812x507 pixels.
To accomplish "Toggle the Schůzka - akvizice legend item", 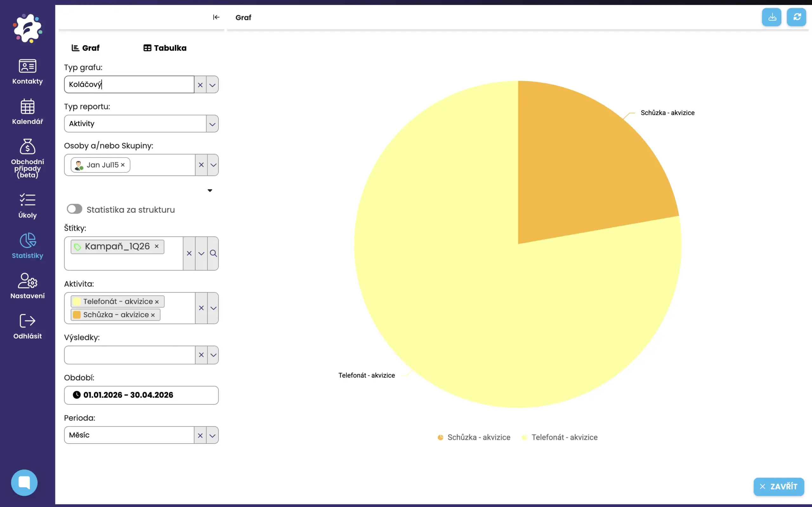I will 474,437.
